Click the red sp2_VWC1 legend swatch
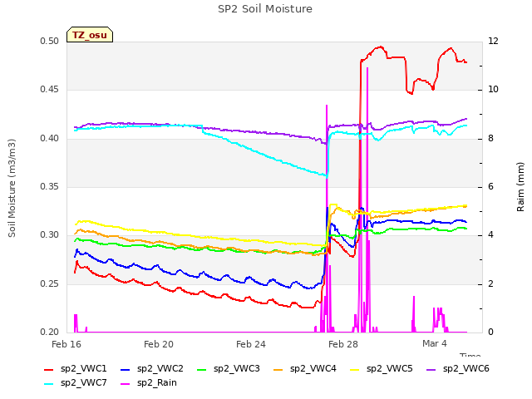Viewport: 532px width, 399px height. coord(49,370)
